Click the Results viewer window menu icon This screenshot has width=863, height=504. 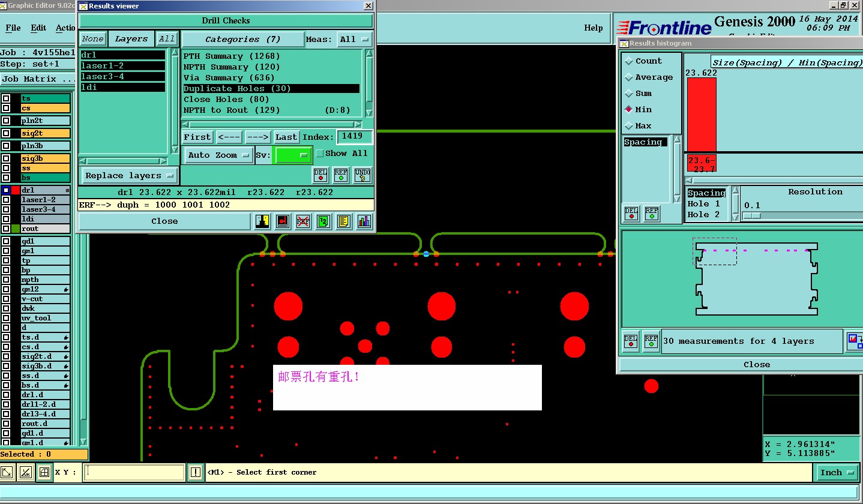tap(83, 6)
